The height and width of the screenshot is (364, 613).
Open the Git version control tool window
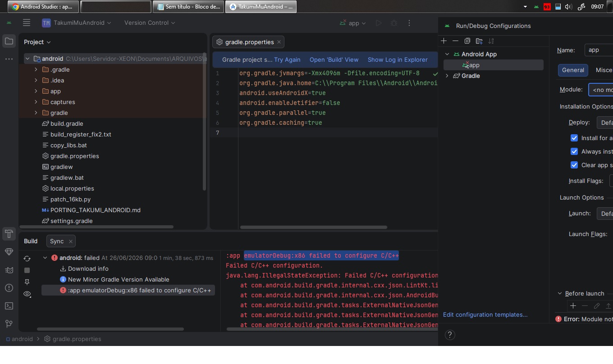[x=9, y=323]
